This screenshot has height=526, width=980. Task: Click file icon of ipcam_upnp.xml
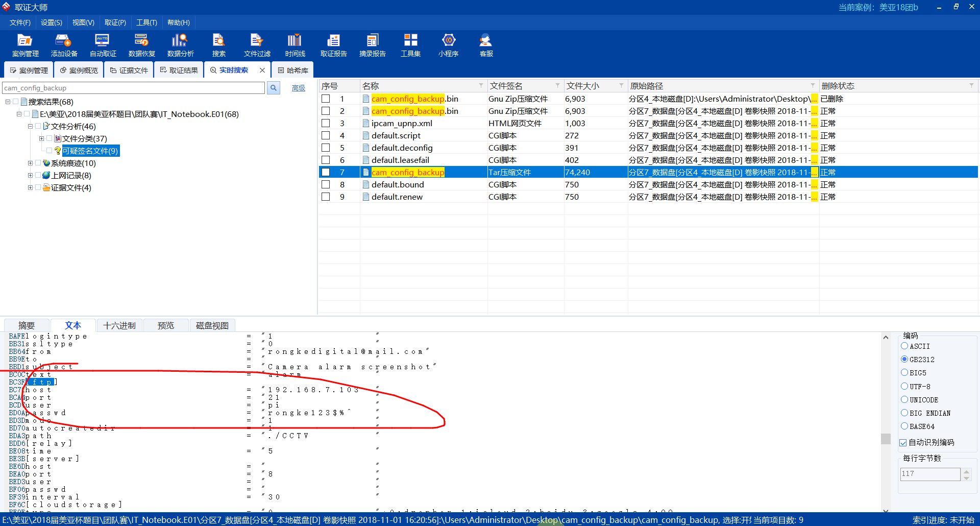(366, 123)
